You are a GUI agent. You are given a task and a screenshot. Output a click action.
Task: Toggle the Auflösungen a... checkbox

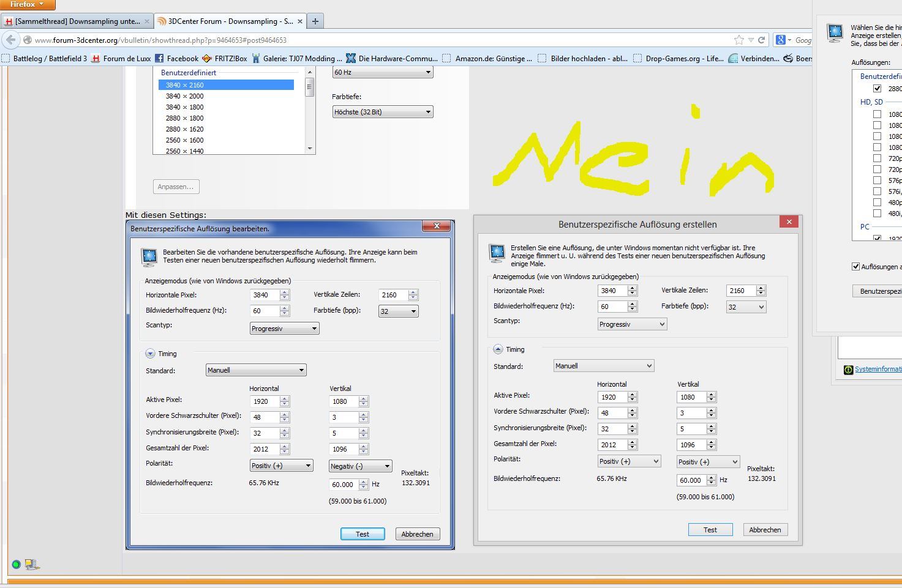[x=856, y=266]
